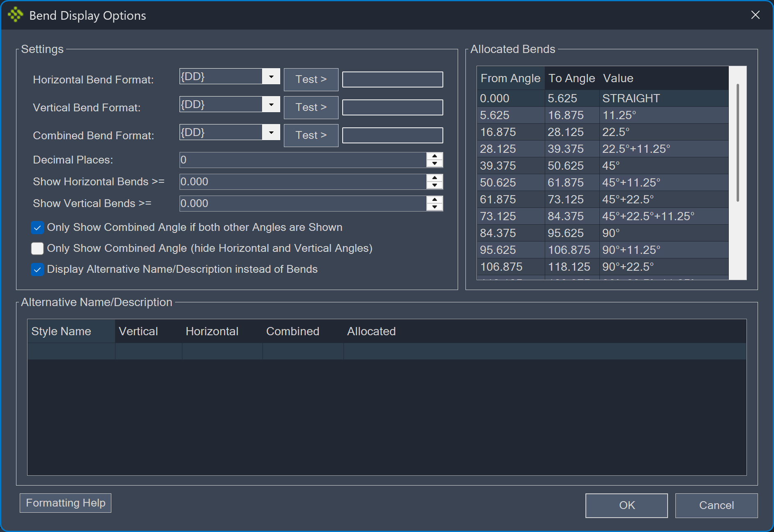
Task: Select the 90° value cell
Action: [664, 233]
